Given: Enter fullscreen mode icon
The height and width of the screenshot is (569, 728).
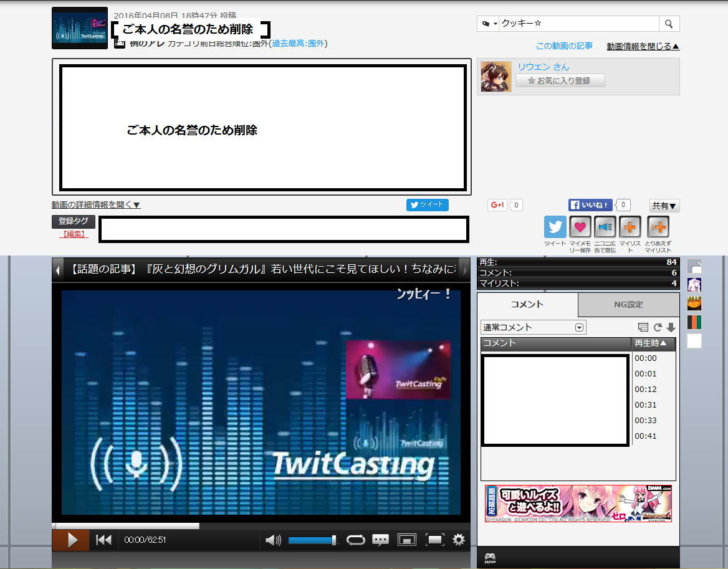Looking at the screenshot, I should [434, 540].
